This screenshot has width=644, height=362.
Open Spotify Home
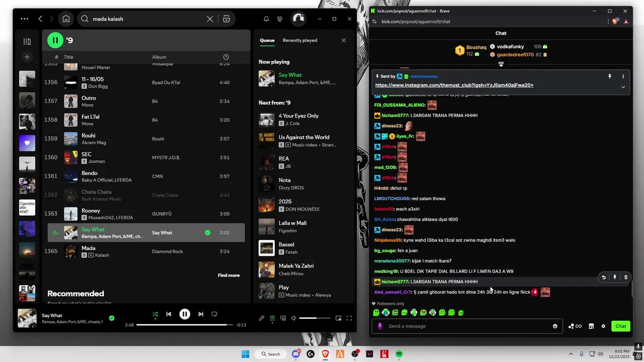tap(66, 19)
